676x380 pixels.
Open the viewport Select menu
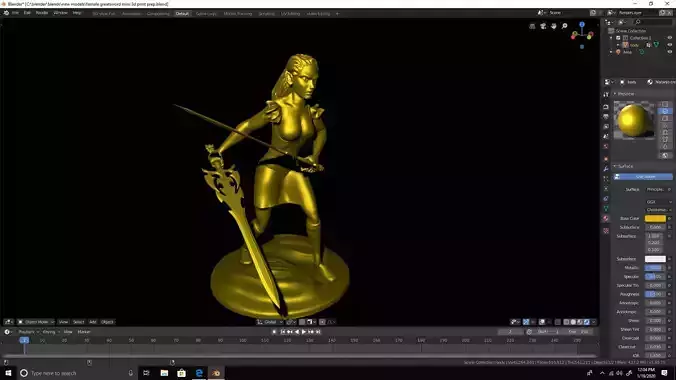click(x=78, y=322)
